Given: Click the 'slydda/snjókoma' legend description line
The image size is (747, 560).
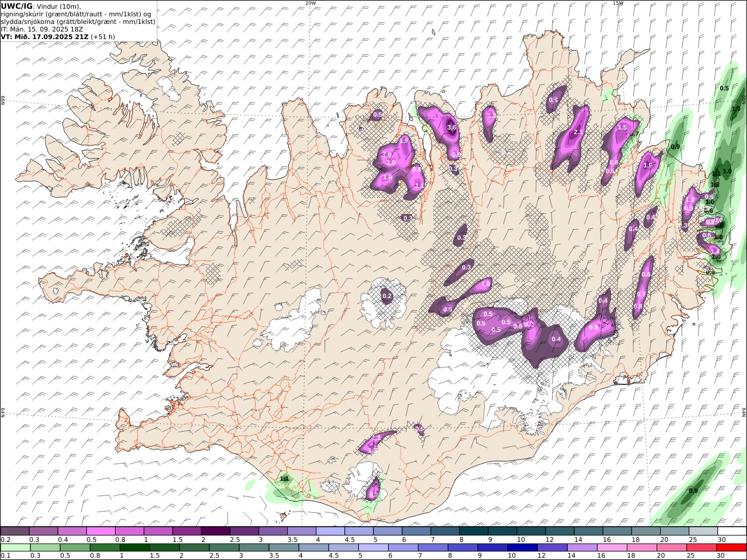Looking at the screenshot, I should point(78,22).
